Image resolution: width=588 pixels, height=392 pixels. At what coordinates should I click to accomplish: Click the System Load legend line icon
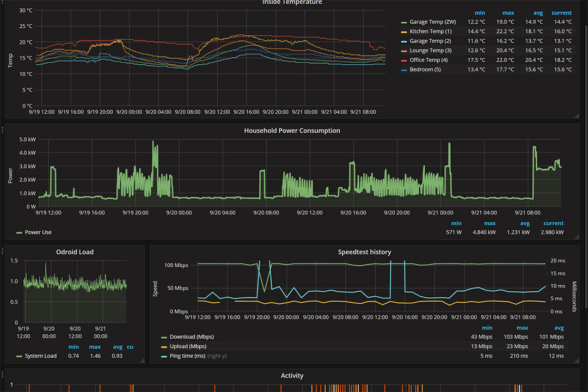pos(20,356)
